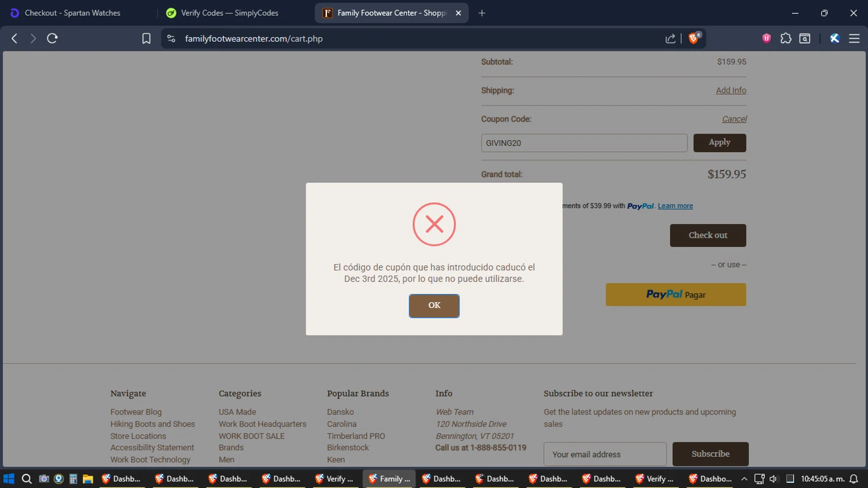Click the blue X extension icon
Viewport: 868px width, 488px height.
pos(834,38)
